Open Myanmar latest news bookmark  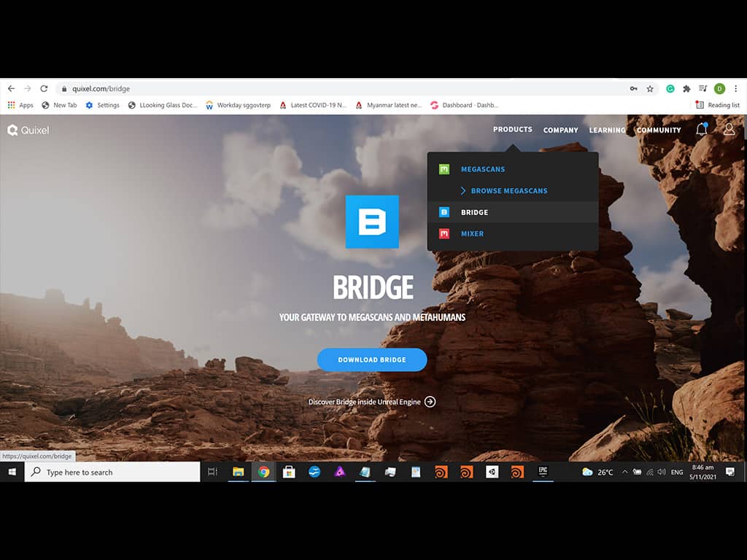coord(389,105)
